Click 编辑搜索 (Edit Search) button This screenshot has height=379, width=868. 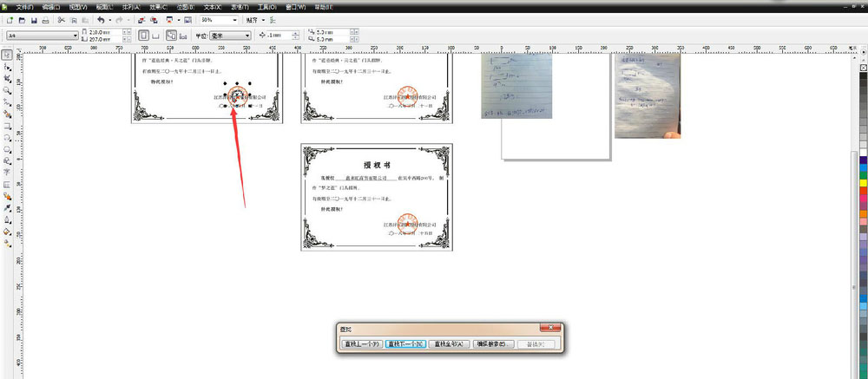493,344
